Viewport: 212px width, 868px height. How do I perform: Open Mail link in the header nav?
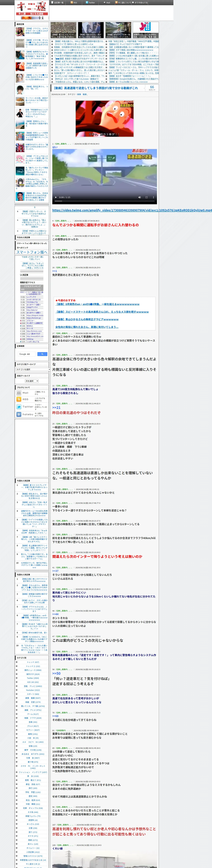107,2
